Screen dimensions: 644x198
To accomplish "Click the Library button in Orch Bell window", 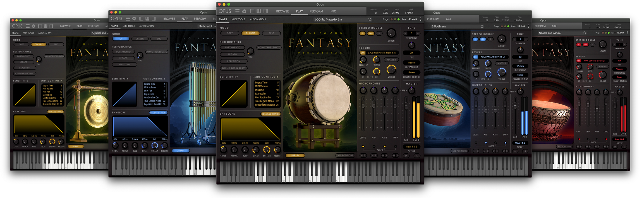I will point(181,151).
